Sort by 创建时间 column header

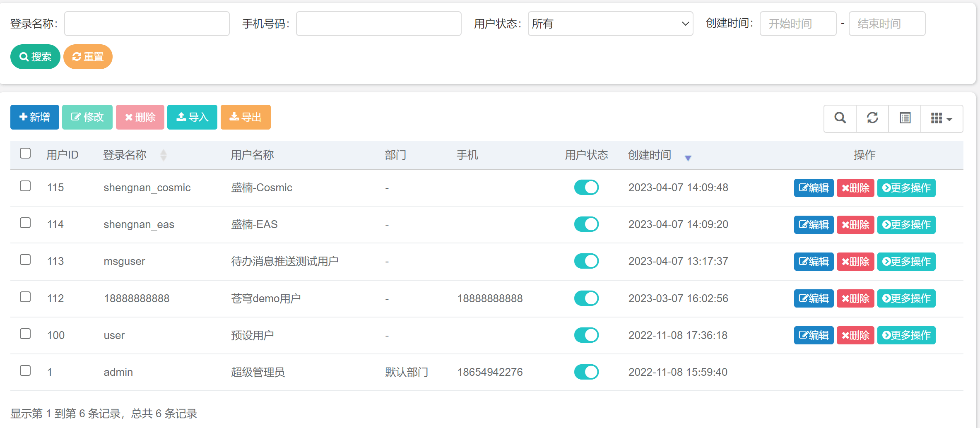650,155
